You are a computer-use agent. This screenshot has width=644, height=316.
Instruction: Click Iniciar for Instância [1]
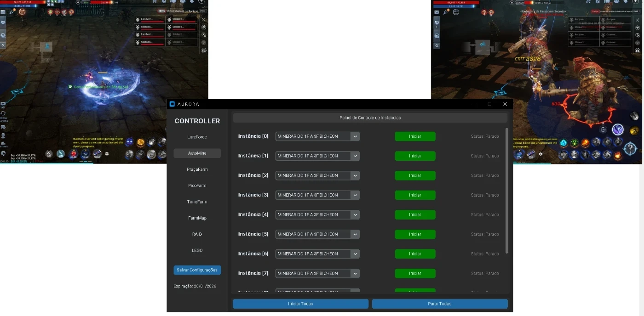(415, 156)
